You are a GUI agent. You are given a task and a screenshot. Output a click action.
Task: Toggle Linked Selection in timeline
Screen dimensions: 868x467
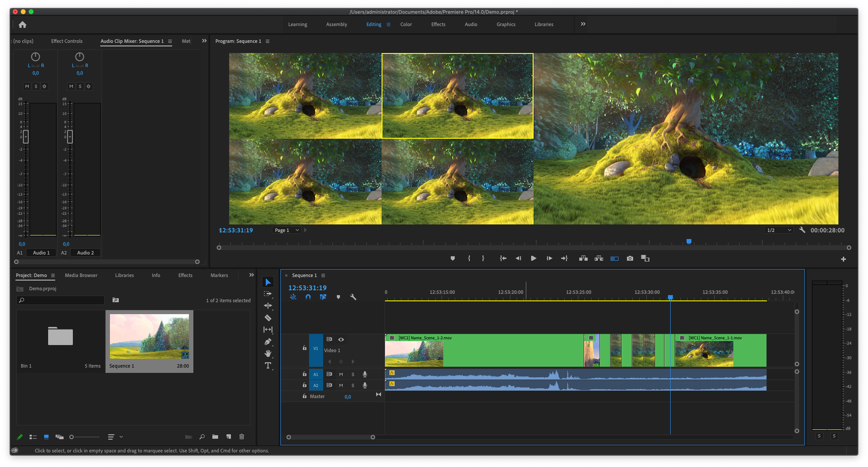click(x=323, y=297)
